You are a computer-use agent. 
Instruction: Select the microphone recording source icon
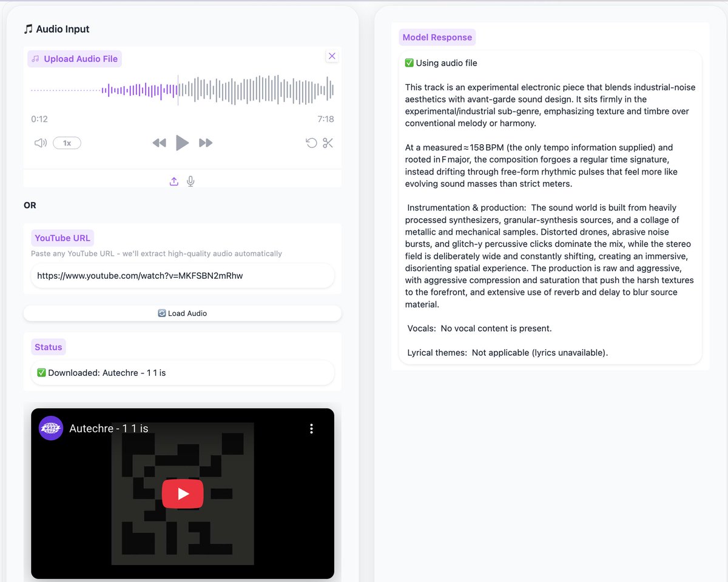tap(190, 181)
